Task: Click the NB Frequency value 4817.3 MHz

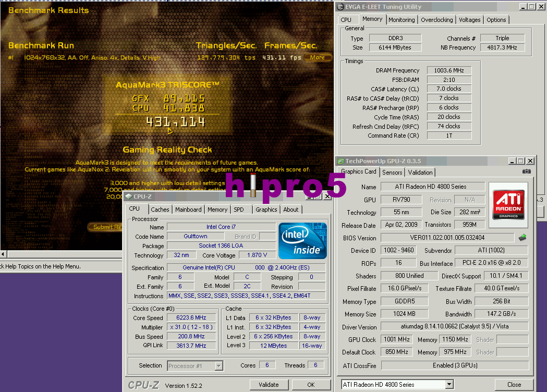Action: pyautogui.click(x=502, y=47)
